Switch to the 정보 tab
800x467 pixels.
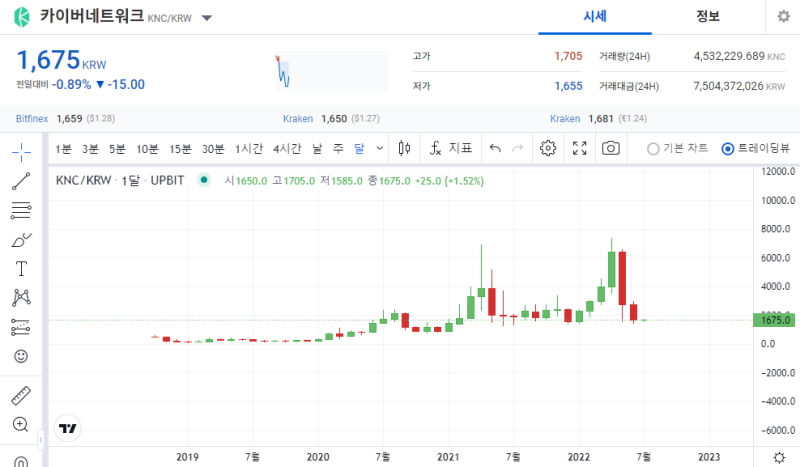point(708,16)
